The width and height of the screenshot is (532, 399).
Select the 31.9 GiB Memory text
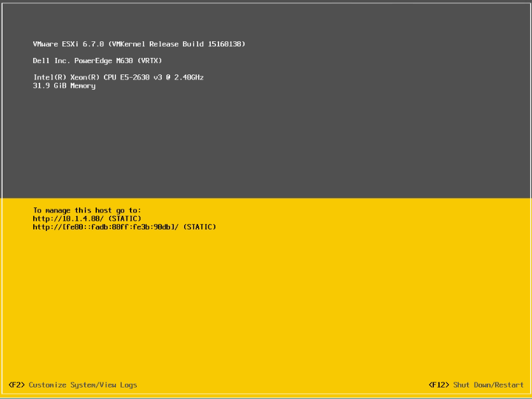coord(64,86)
